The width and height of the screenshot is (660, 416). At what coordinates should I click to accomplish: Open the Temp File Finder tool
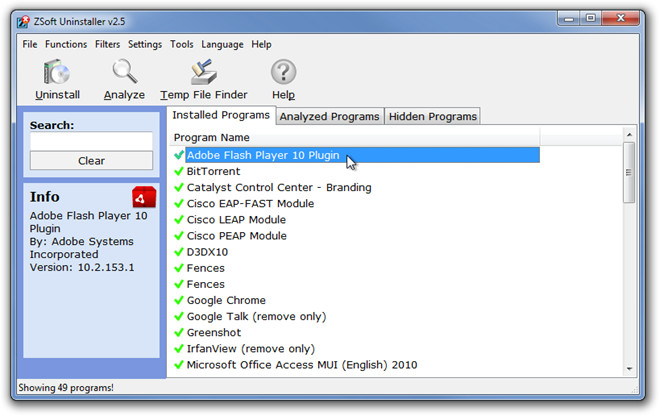[204, 80]
